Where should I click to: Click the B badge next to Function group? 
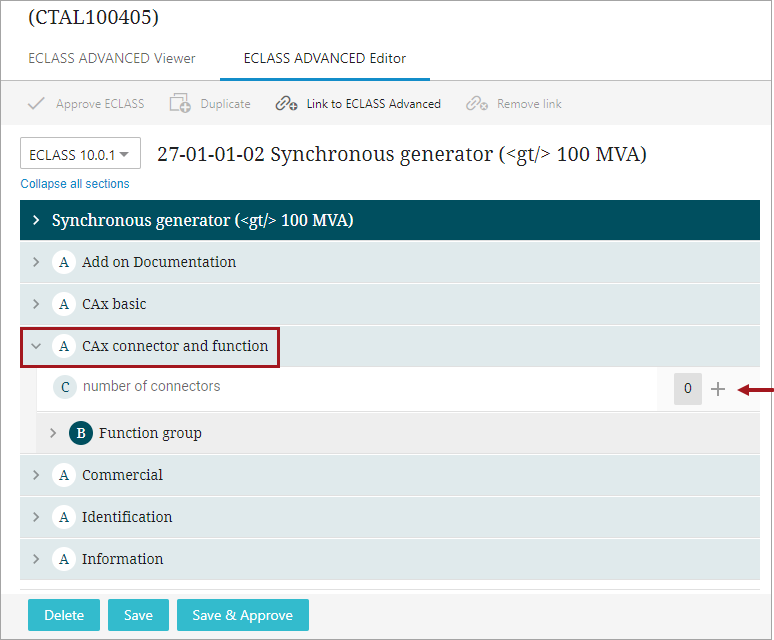point(81,433)
